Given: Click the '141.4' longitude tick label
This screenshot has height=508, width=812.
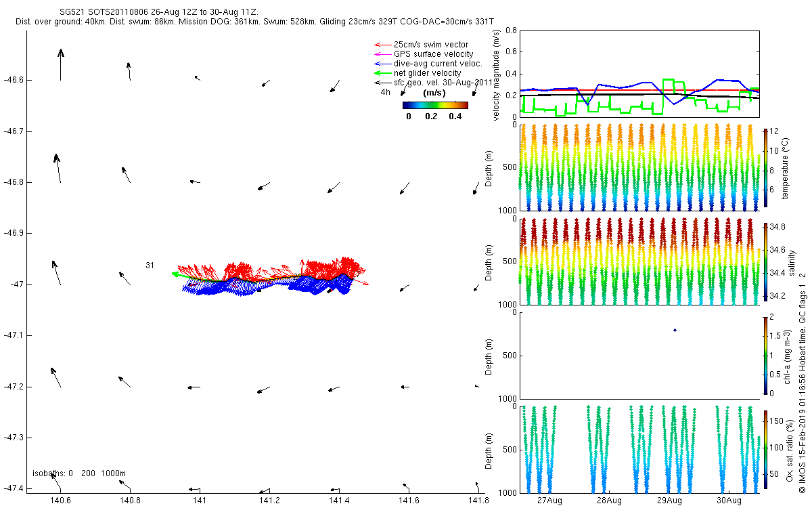Looking at the screenshot, I should pos(339,501).
